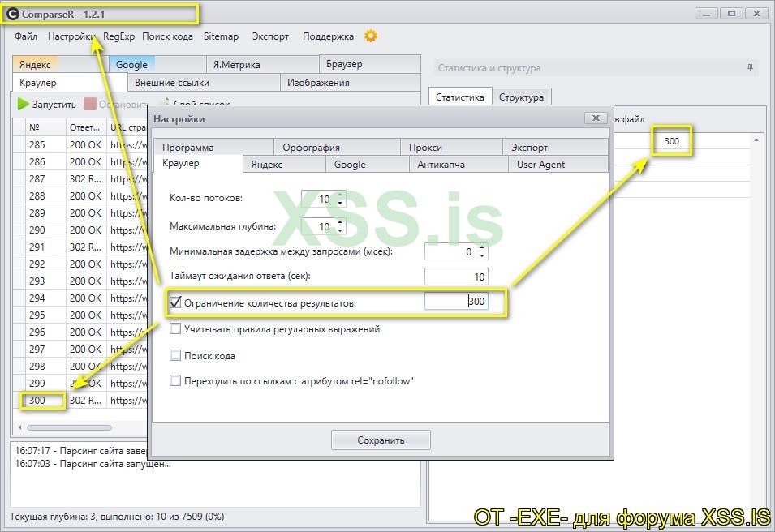Open User Agent tab in settings
Viewport: 775px width, 532px height.
point(558,165)
